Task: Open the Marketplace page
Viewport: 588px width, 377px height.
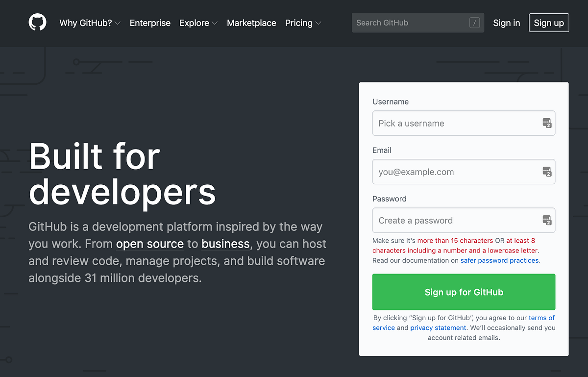Action: 251,23
